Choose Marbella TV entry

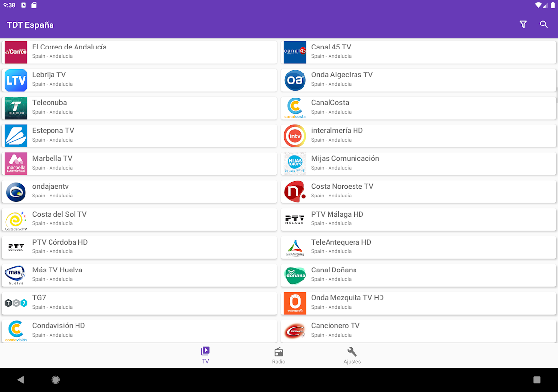139,164
